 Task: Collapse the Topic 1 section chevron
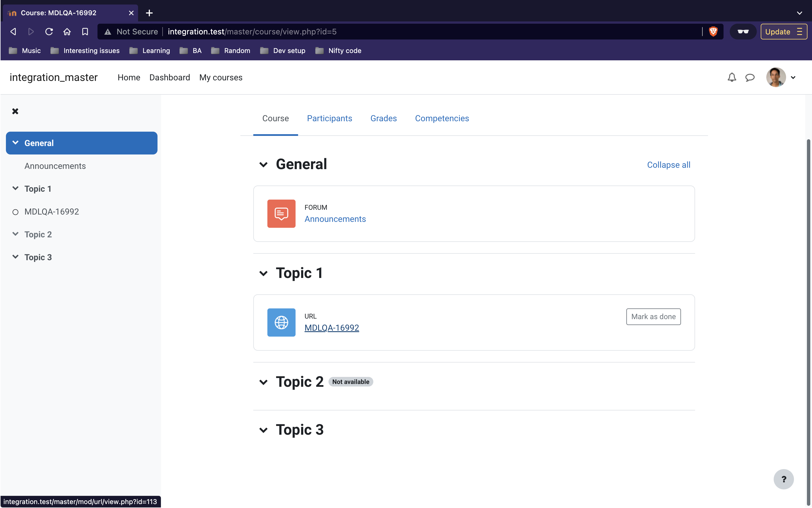coord(263,273)
